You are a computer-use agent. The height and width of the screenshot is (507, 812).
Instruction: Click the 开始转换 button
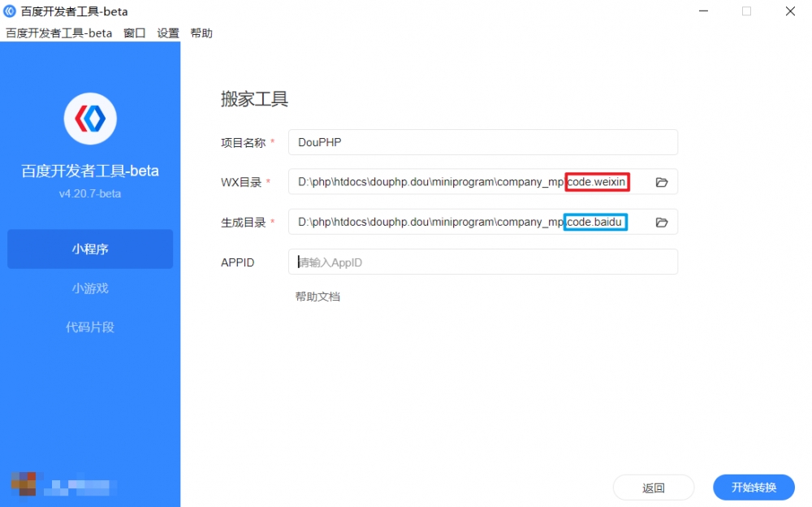coord(754,487)
